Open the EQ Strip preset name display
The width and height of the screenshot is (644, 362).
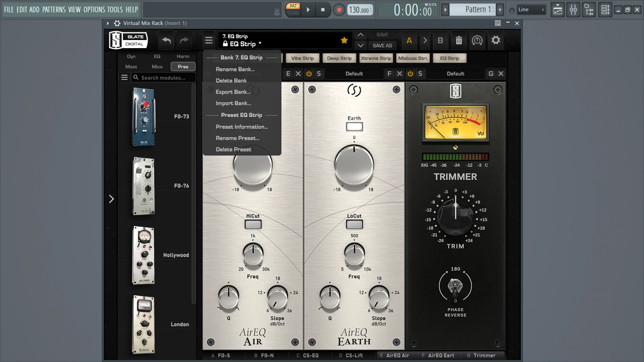(285, 41)
